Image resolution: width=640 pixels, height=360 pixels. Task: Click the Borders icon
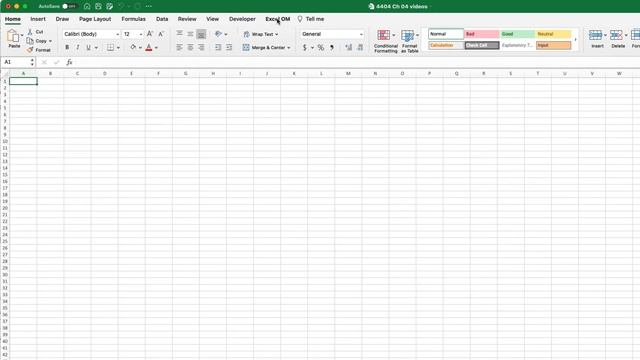(110, 48)
